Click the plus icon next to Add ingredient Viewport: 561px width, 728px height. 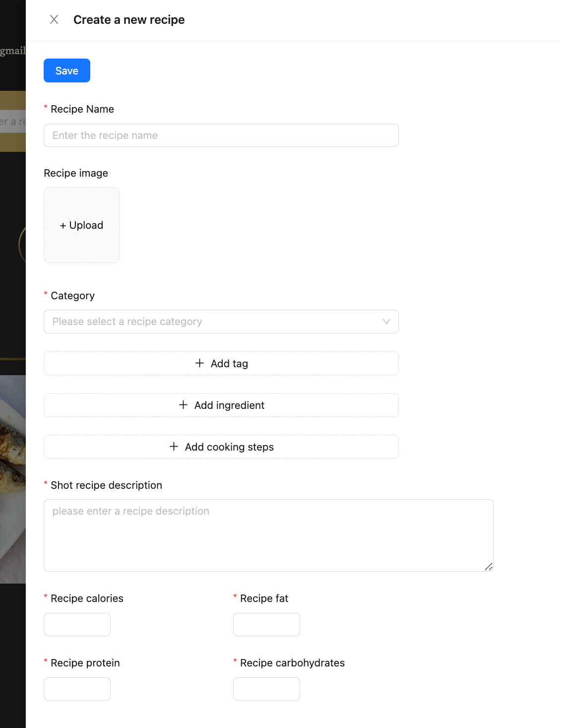pyautogui.click(x=184, y=405)
